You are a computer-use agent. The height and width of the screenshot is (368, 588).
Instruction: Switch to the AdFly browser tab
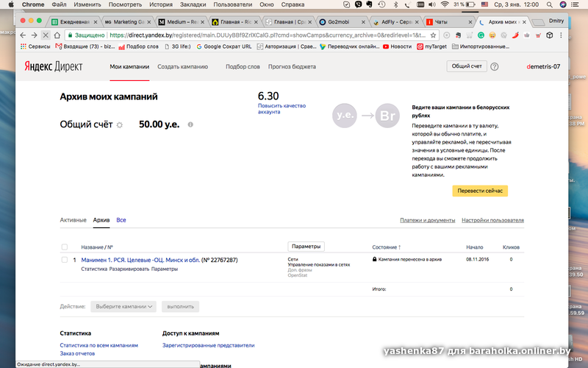tap(395, 22)
